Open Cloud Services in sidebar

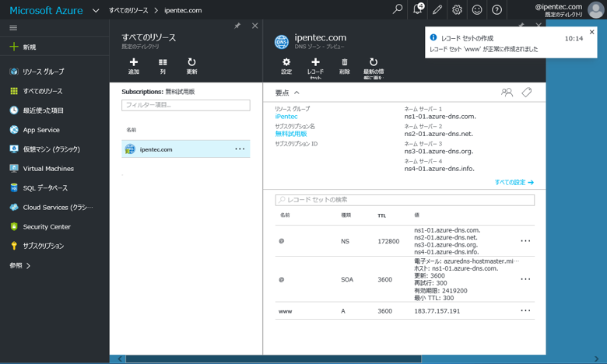pyautogui.click(x=51, y=207)
